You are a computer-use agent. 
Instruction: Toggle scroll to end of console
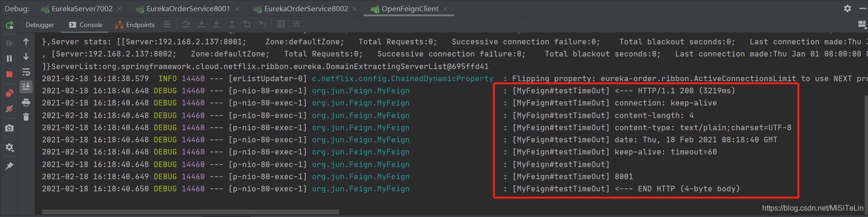coord(26,86)
